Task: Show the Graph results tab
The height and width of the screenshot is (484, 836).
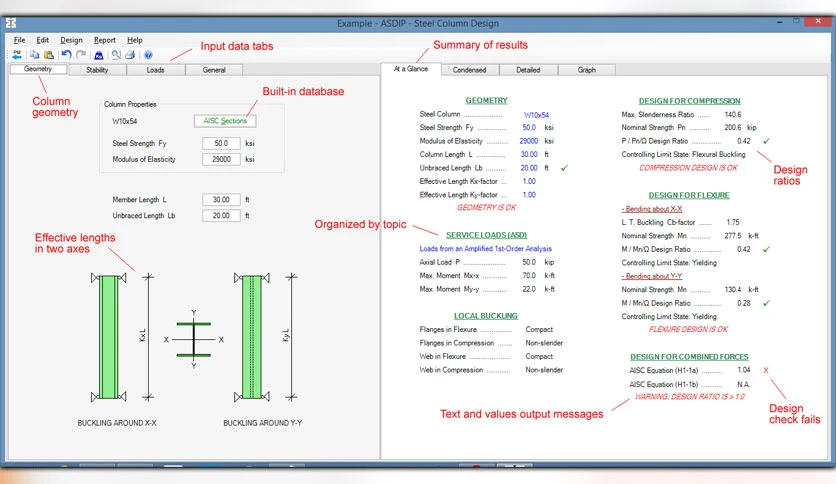Action: tap(586, 70)
